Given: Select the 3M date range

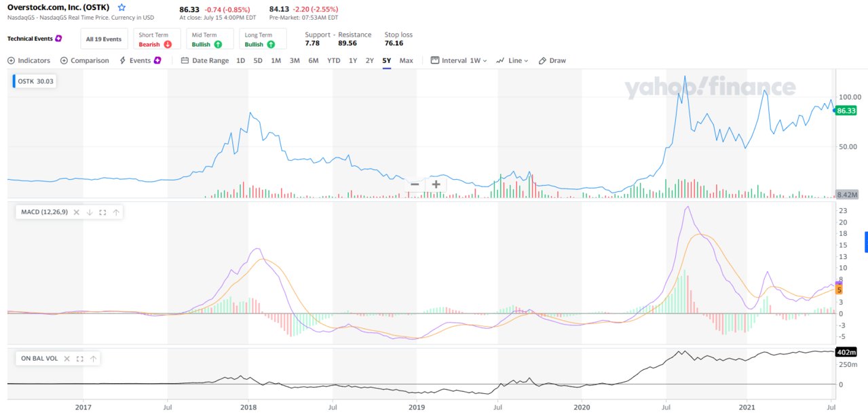Looking at the screenshot, I should point(295,60).
